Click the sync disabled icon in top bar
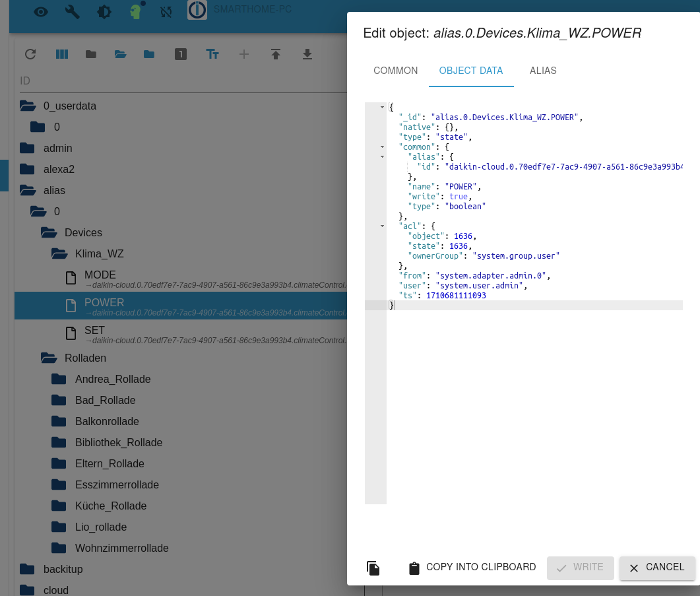The image size is (700, 596). [x=166, y=12]
